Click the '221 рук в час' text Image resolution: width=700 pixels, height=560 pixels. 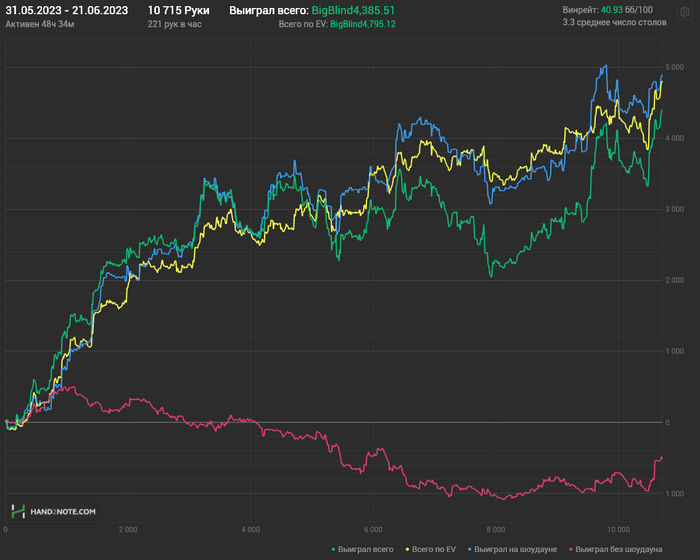point(175,24)
